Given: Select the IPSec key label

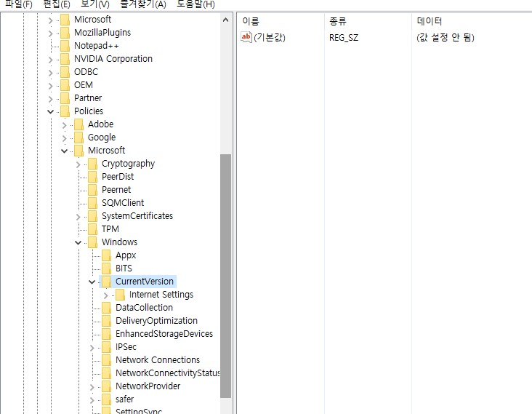Looking at the screenshot, I should [x=126, y=347].
